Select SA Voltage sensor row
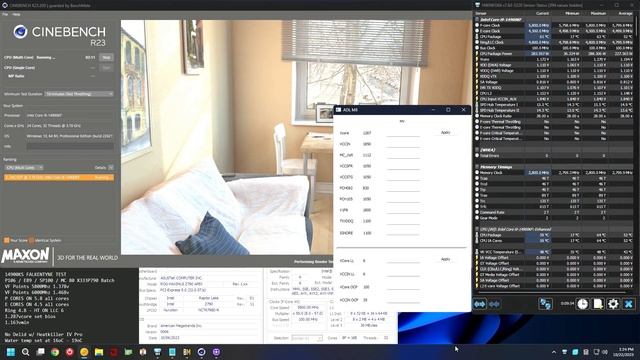The height and width of the screenshot is (360, 640). pyautogui.click(x=555, y=82)
